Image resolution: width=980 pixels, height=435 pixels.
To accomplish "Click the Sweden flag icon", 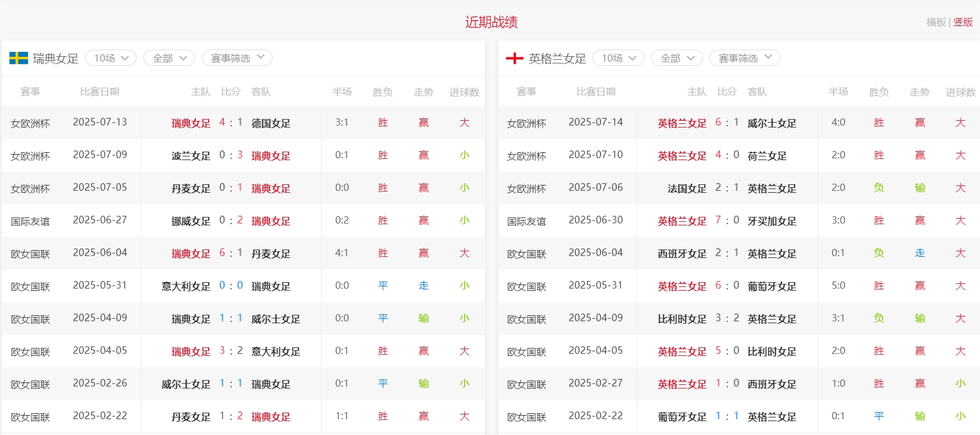I will 19,58.
